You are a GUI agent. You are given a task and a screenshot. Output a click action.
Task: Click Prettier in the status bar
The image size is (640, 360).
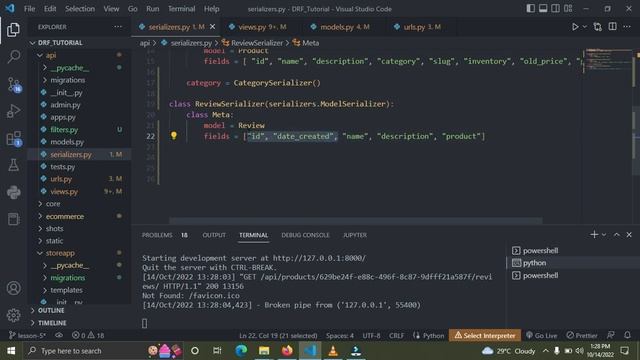point(582,336)
